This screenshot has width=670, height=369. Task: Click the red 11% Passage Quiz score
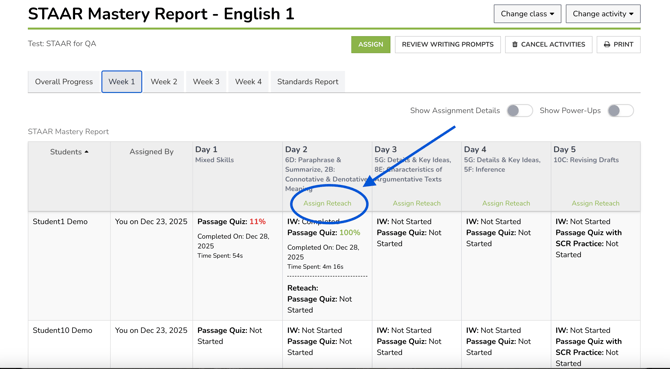click(258, 222)
